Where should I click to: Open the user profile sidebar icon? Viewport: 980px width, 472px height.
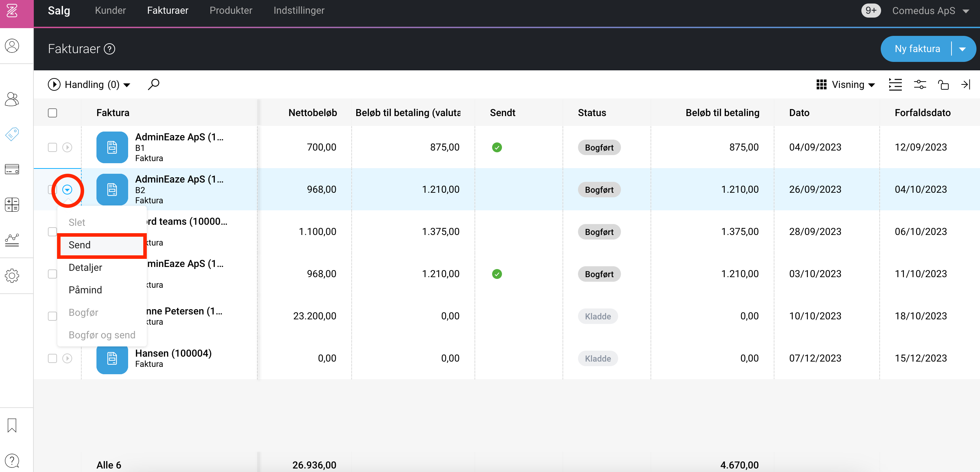[x=12, y=46]
